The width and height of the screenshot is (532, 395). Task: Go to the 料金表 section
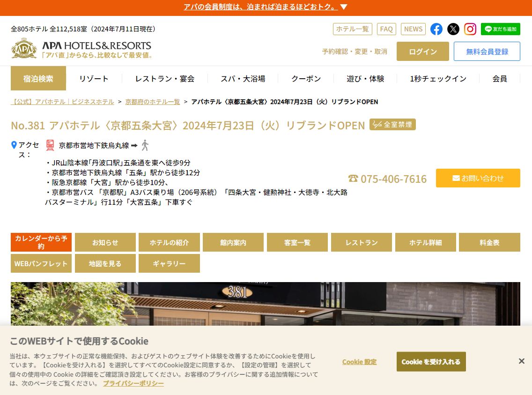click(489, 242)
